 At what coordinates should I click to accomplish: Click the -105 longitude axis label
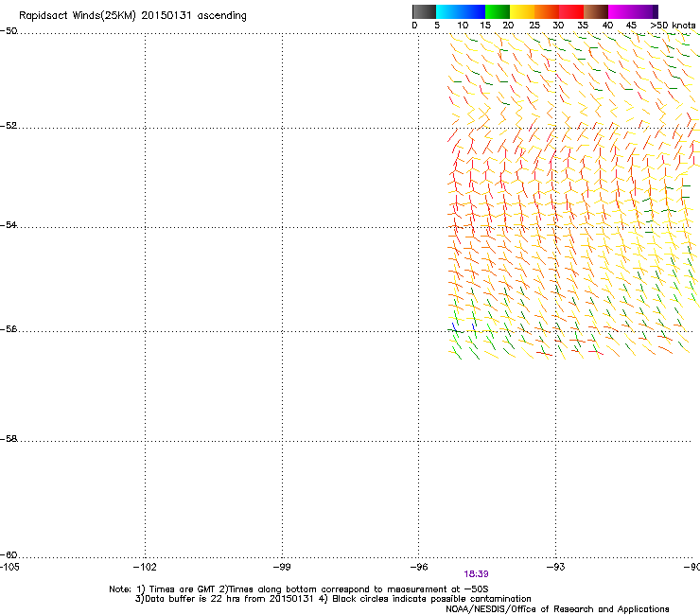[x=9, y=567]
